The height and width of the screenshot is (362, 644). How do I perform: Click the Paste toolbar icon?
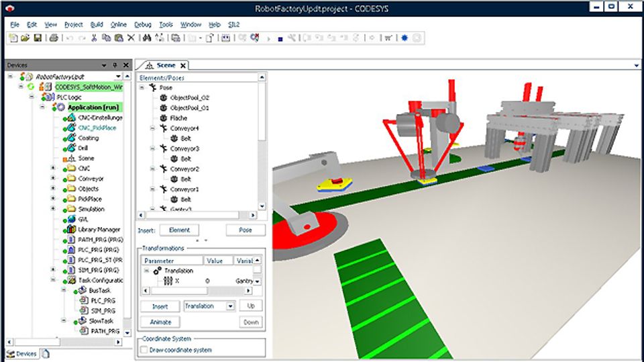[x=119, y=38]
